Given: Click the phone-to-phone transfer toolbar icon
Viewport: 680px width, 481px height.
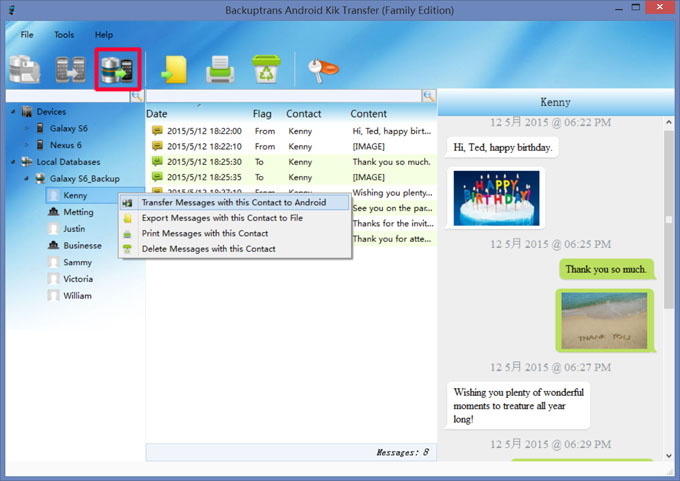Looking at the screenshot, I should 71,69.
